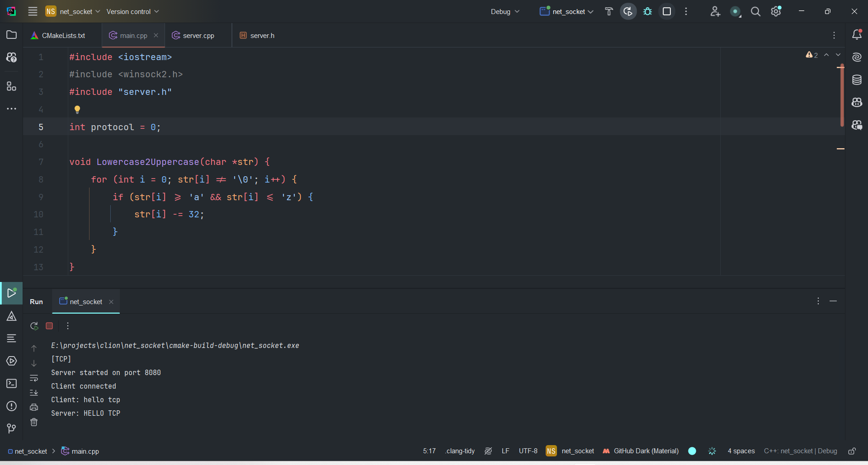Toggle soft-wrap in the Run console

[34, 378]
